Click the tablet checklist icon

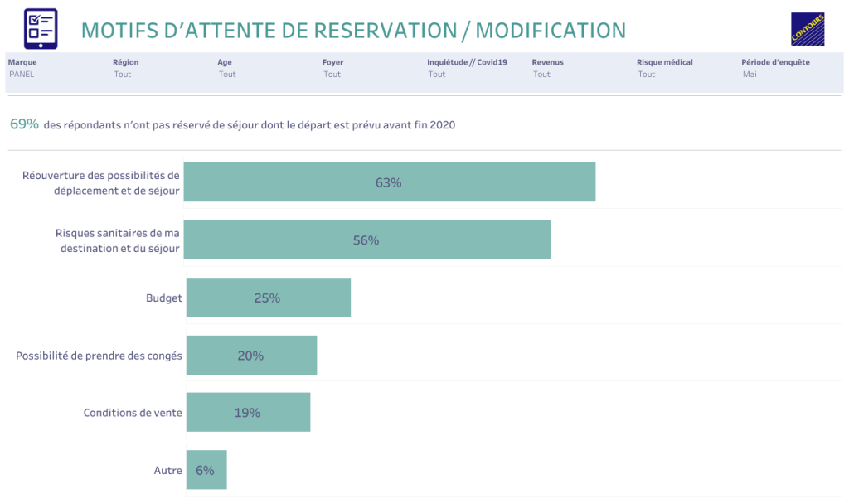(x=41, y=29)
